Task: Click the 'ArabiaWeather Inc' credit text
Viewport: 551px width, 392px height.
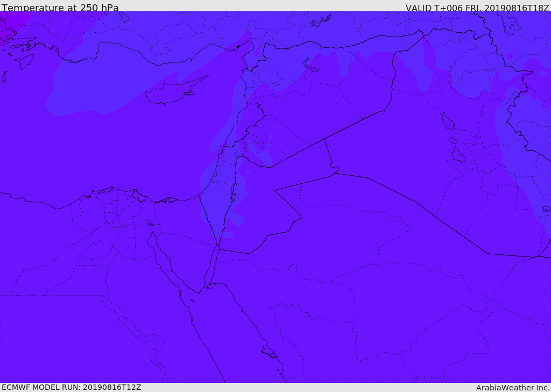Action: coord(513,388)
